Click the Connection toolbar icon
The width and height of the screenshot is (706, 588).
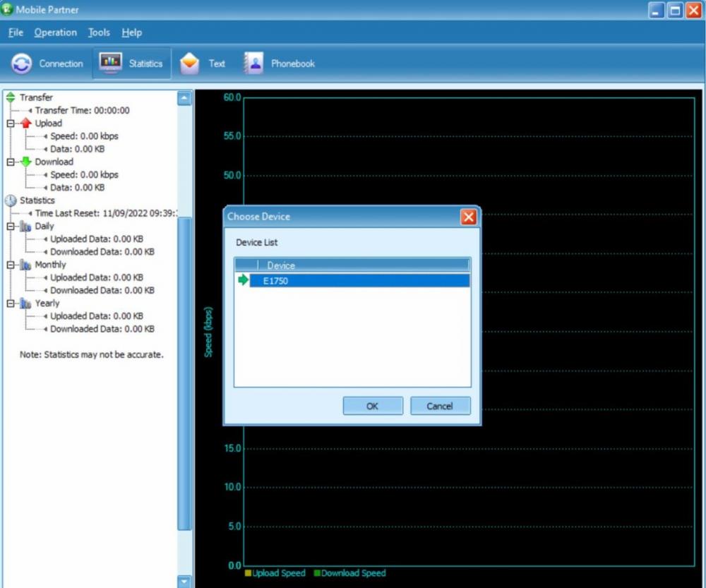coord(22,64)
